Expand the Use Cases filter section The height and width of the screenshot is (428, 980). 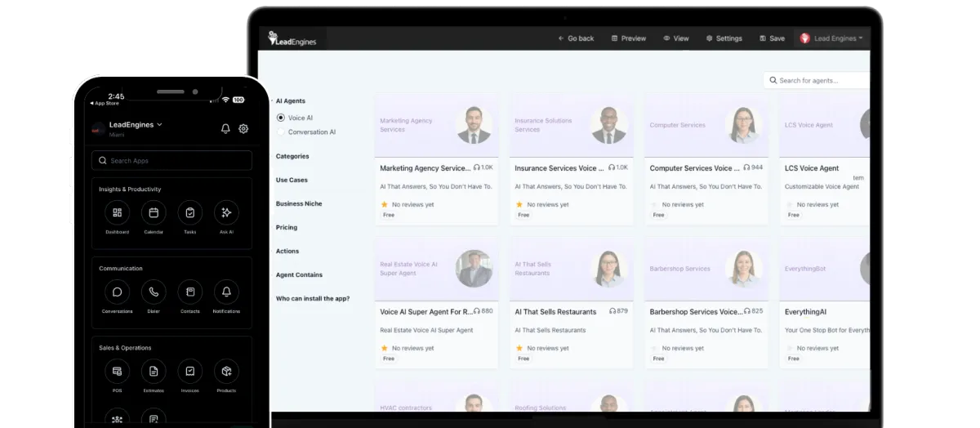[292, 180]
